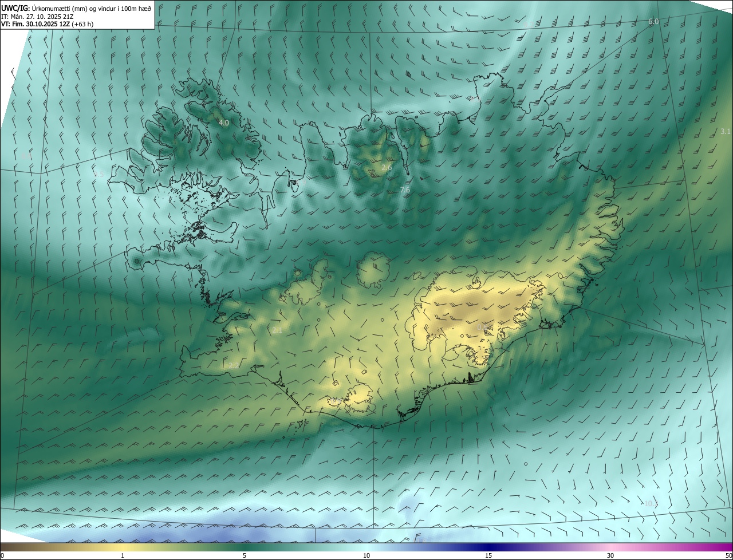This screenshot has width=733, height=560.
Task: Click the 4.0 value label in the Westfjords
Action: click(224, 123)
